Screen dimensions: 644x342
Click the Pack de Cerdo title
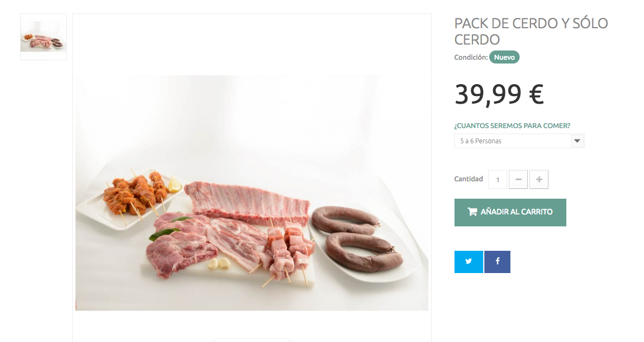[x=531, y=31]
